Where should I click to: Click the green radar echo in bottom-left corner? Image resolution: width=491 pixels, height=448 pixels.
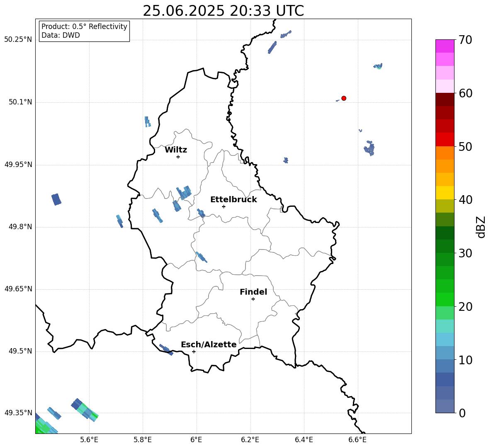pos(45,424)
